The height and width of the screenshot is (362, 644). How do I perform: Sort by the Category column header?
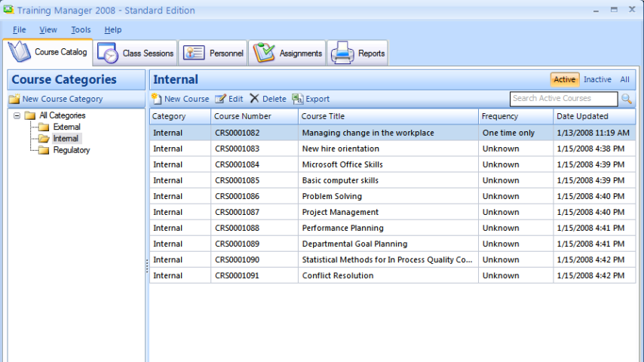point(180,116)
